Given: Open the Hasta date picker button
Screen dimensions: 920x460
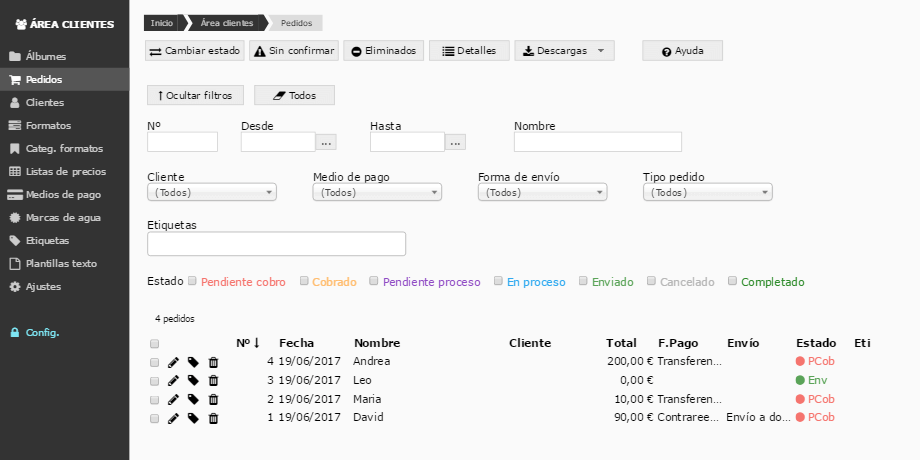Looking at the screenshot, I should [455, 143].
